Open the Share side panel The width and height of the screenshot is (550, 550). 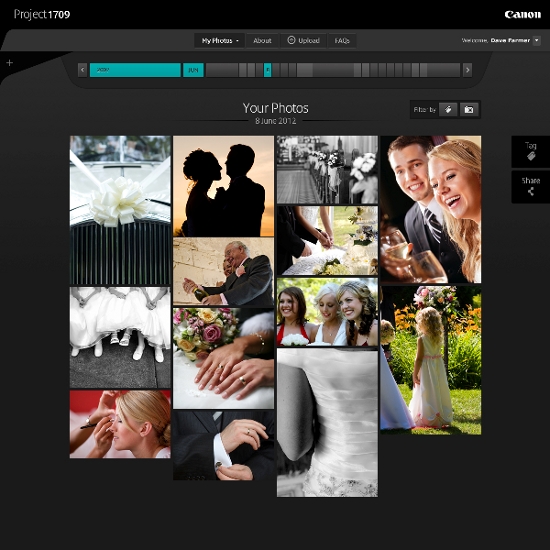point(531,187)
